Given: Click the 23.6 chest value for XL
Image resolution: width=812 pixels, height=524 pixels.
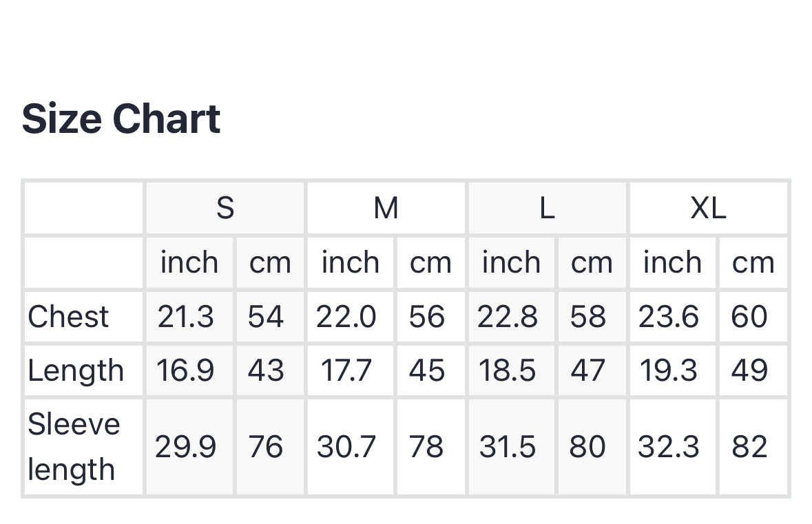Looking at the screenshot, I should (x=668, y=317).
